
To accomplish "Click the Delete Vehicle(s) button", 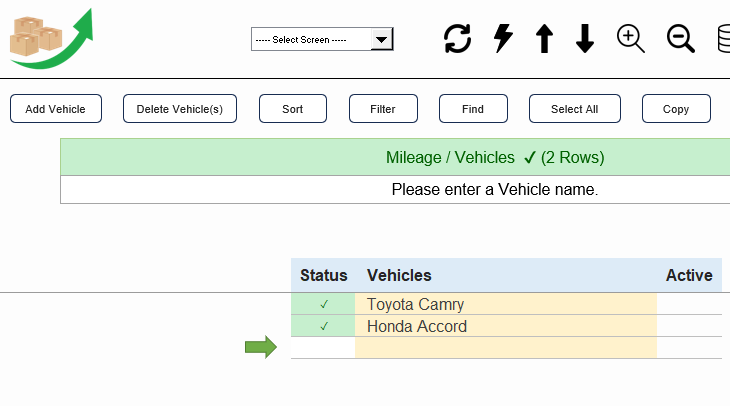I will pyautogui.click(x=180, y=108).
